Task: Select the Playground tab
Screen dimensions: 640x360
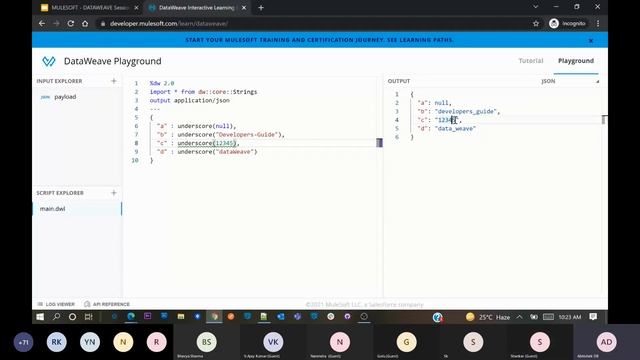Action: 576,61
